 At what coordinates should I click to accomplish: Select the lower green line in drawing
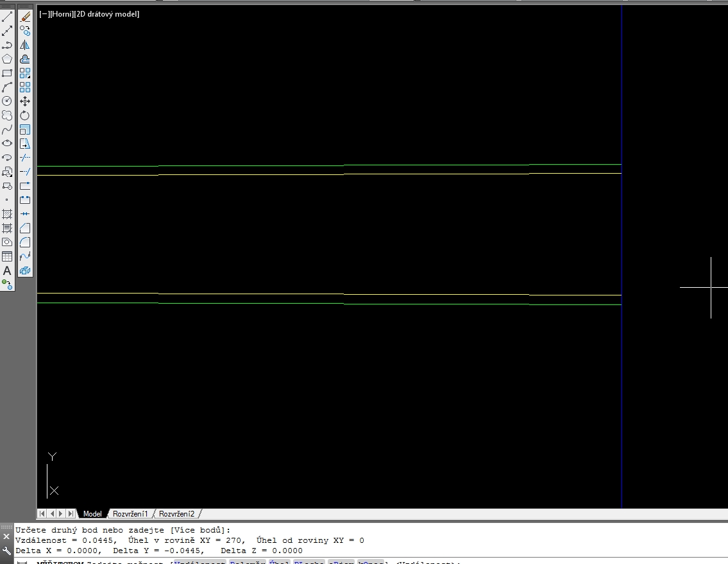[329, 304]
